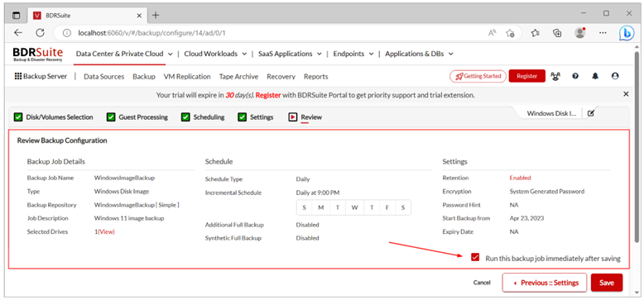The height and width of the screenshot is (300, 644).
Task: Toggle Run this backup job immediately checkbox
Action: point(475,258)
